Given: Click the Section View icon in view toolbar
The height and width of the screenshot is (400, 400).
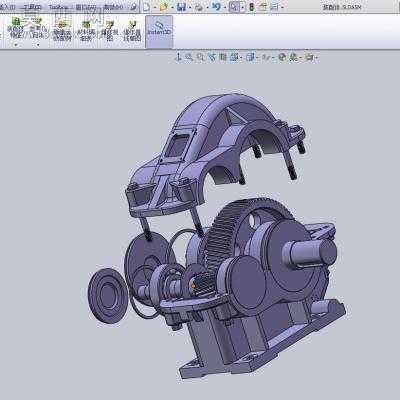Looking at the screenshot, I should (x=223, y=57).
